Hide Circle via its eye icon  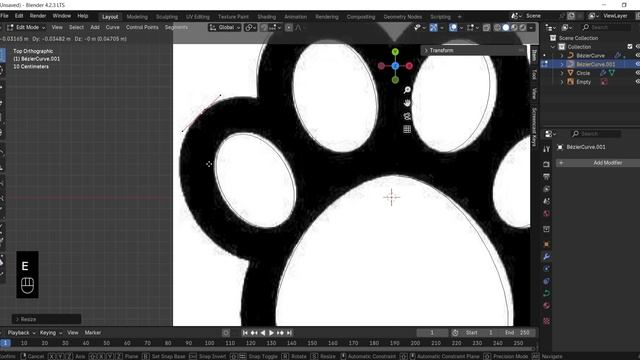[x=637, y=73]
